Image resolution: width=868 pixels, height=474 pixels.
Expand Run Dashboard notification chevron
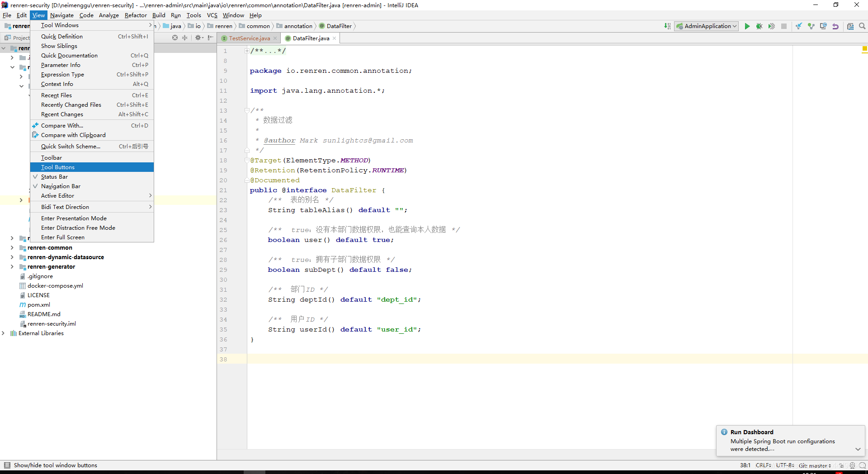[858, 449]
